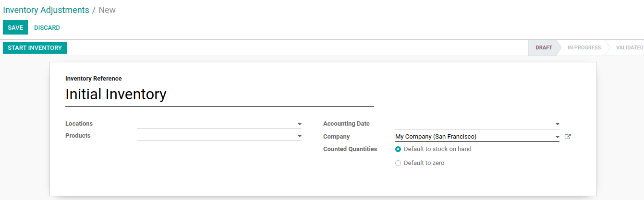Discard the new inventory adjustment

pos(47,28)
